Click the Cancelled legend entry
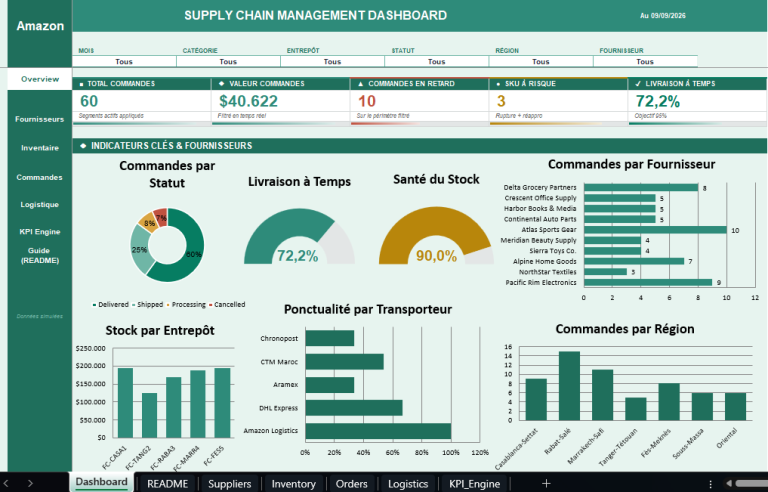Image resolution: width=768 pixels, height=492 pixels. pos(227,305)
